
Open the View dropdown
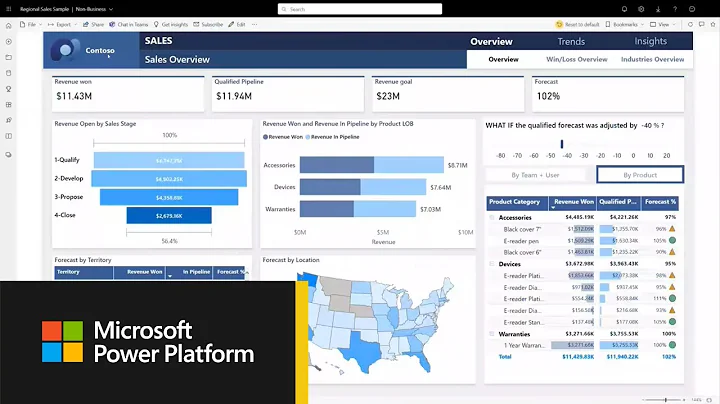(x=663, y=24)
